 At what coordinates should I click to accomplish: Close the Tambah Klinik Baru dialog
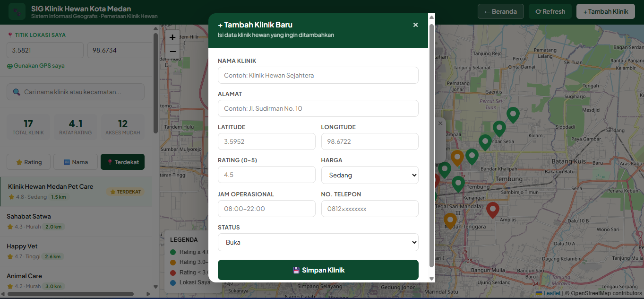coord(415,25)
